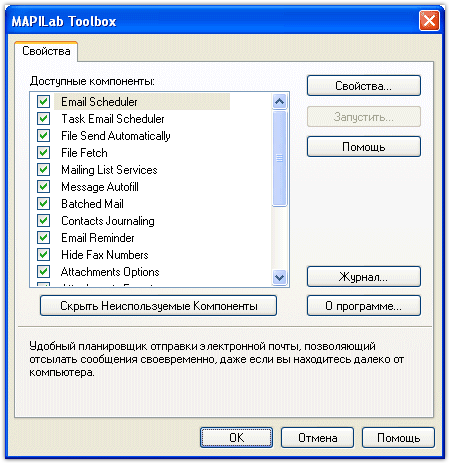Select Message Autofill in the list
This screenshot has height=464, width=450.
pos(100,187)
